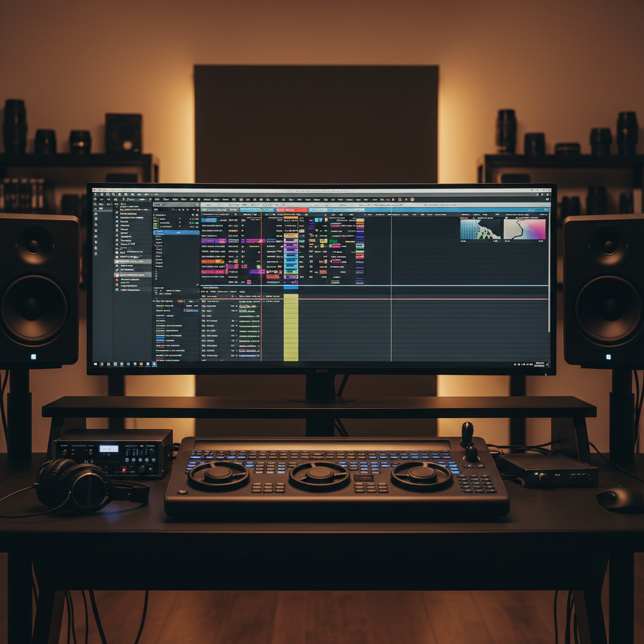Select the small blue block beneath the striped clip column
644x644 pixels.
point(291,287)
